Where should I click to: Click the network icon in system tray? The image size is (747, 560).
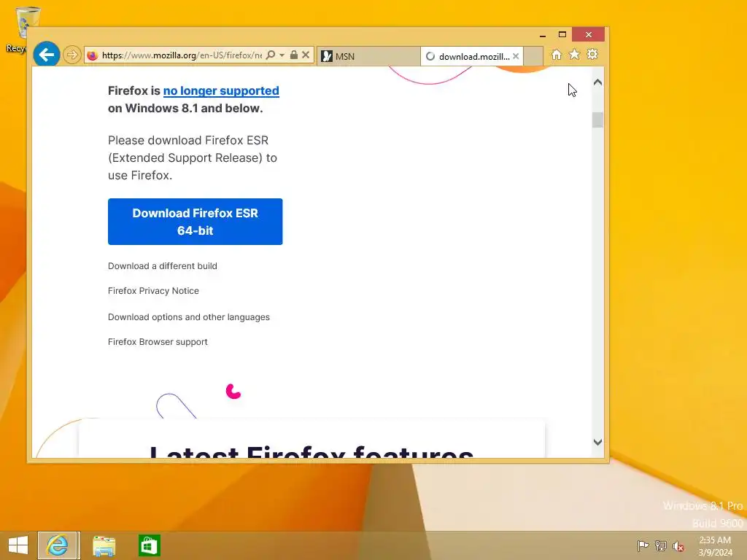tap(661, 545)
